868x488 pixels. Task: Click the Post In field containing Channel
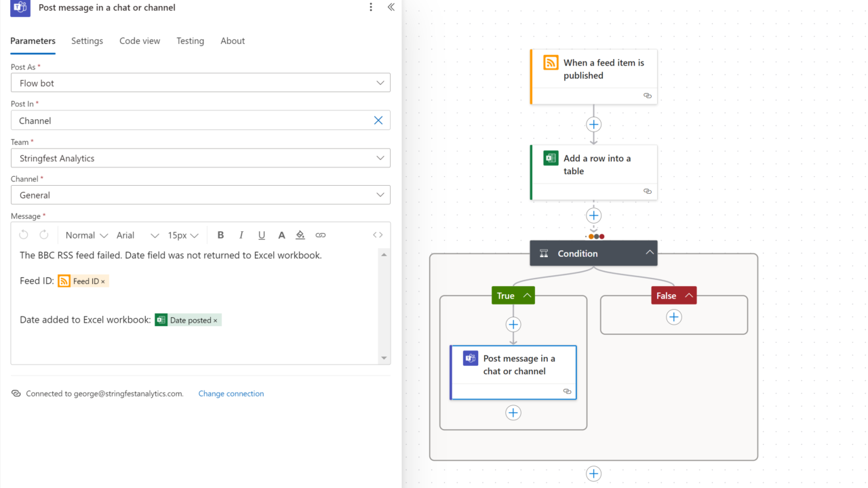pyautogui.click(x=201, y=120)
